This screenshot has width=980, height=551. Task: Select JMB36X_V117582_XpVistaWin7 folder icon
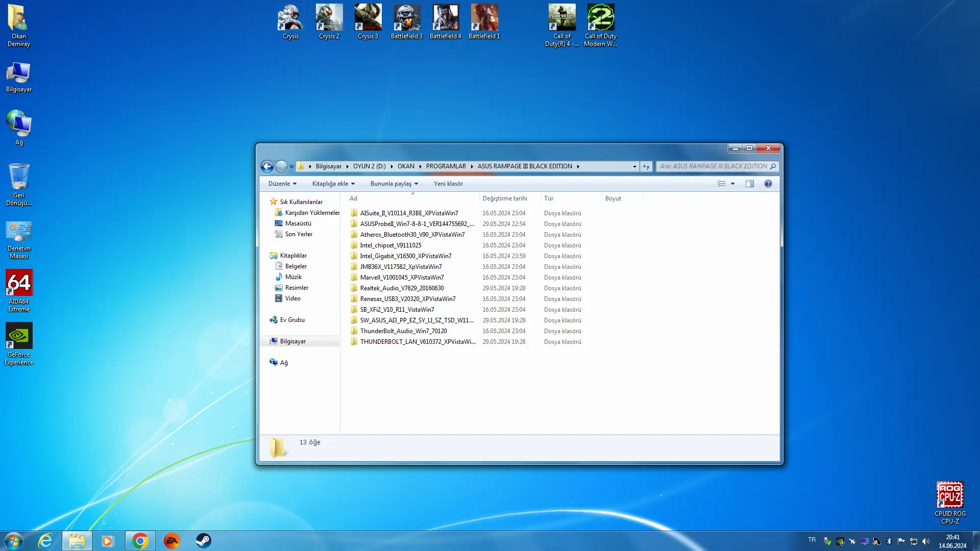pos(354,267)
